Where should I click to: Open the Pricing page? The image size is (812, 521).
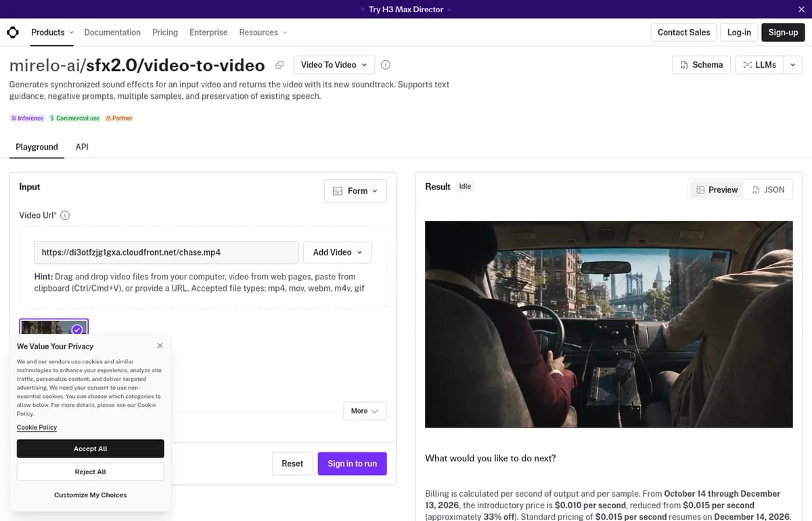pos(165,32)
